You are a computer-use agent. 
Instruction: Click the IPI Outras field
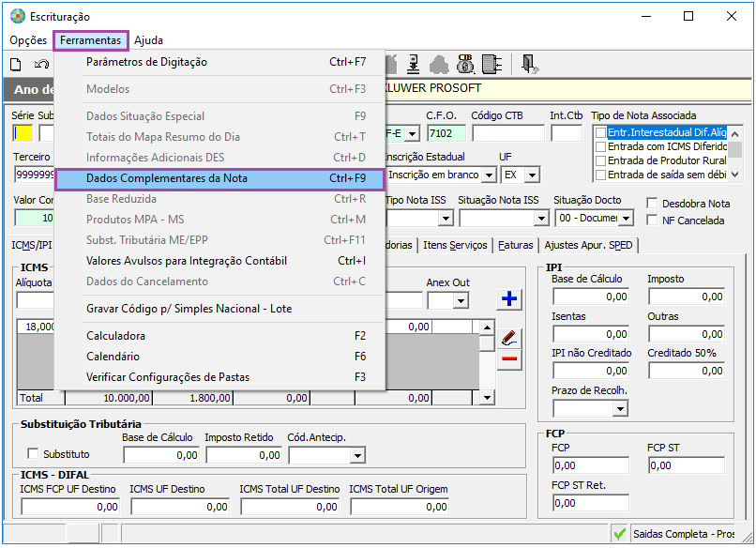tap(686, 334)
